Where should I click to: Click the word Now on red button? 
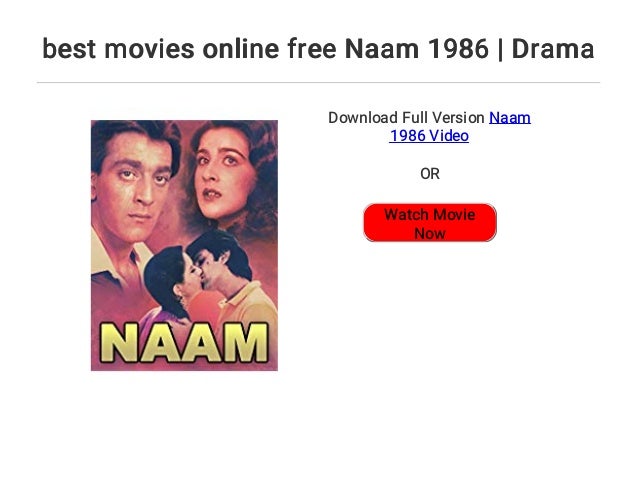430,234
